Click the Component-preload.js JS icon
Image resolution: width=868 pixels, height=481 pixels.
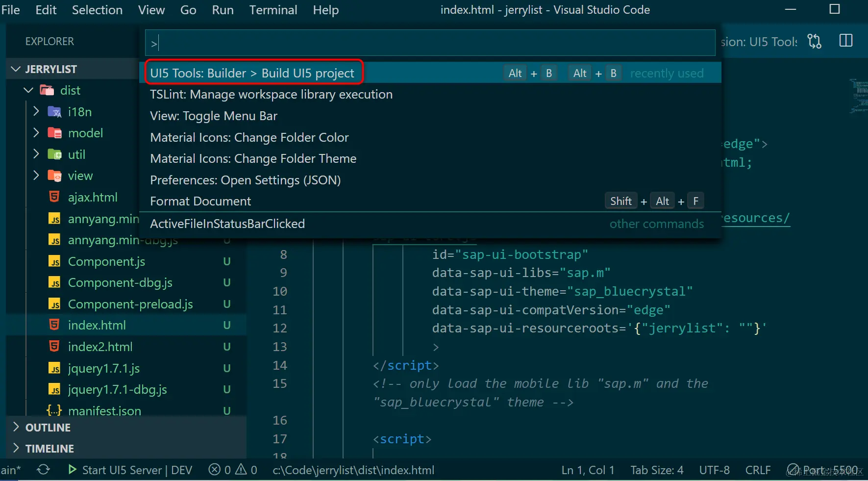pos(54,304)
